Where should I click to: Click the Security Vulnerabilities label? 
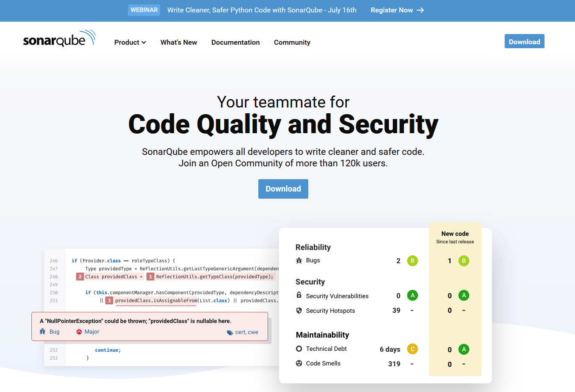[337, 296]
